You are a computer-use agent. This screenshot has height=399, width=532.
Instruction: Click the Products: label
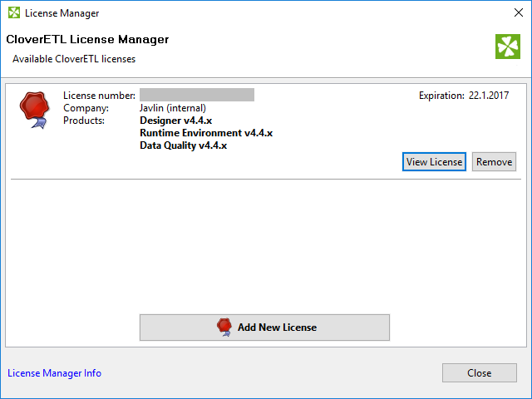tap(84, 121)
